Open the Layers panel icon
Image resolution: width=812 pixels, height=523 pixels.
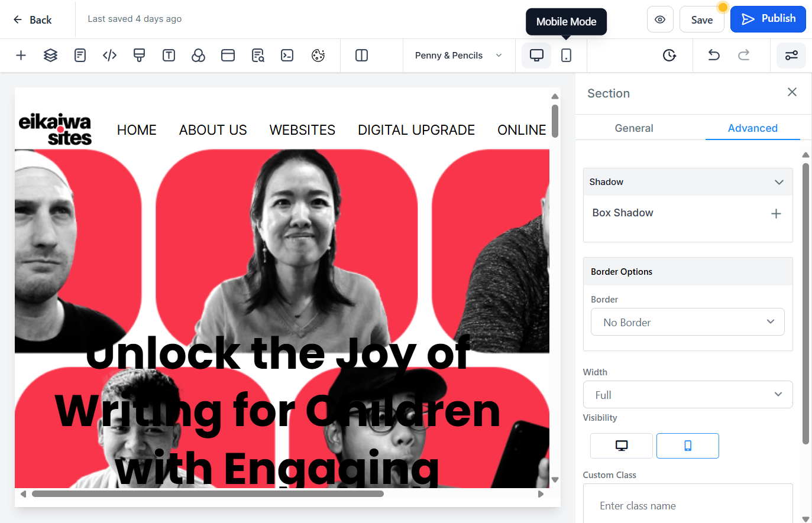[x=50, y=56]
